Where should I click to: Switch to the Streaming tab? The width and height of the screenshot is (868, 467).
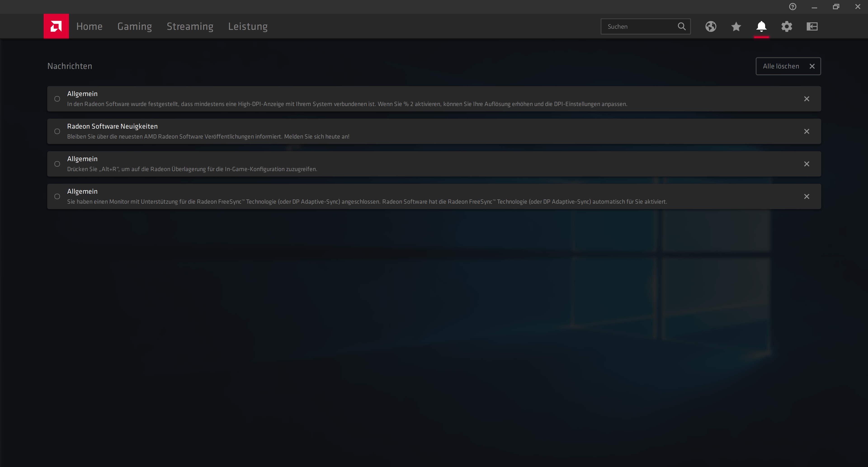pos(190,26)
